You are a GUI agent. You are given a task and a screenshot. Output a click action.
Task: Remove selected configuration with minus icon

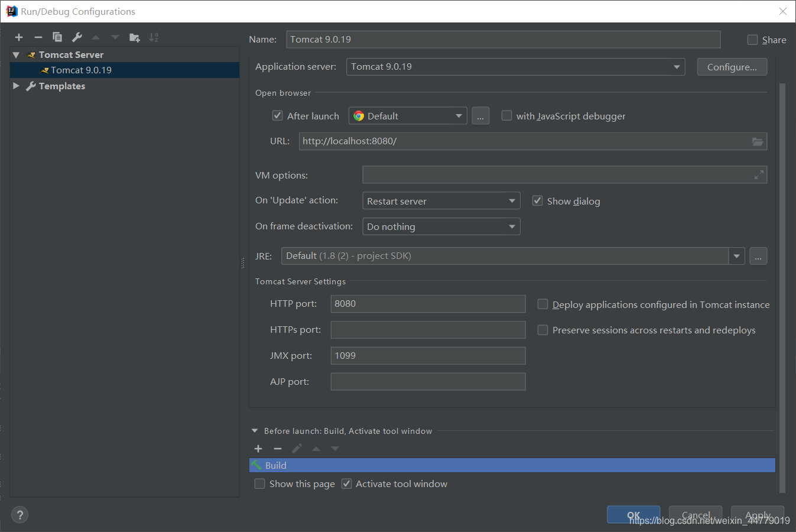click(x=38, y=37)
